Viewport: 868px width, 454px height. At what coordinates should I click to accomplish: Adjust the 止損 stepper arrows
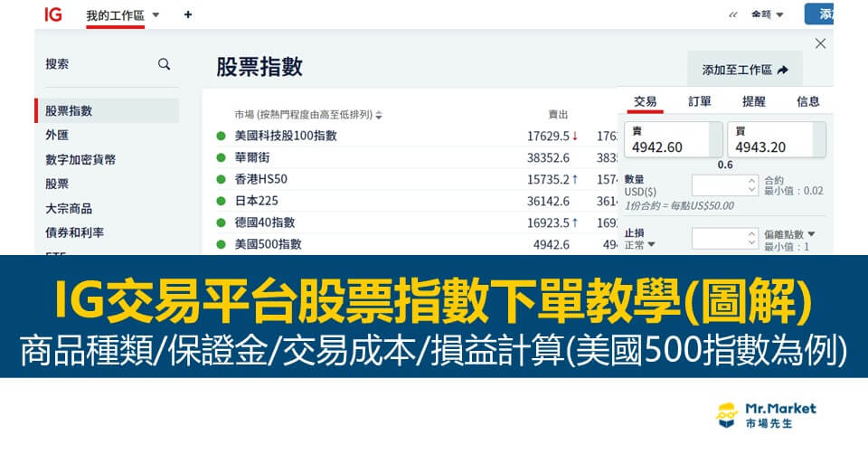(751, 239)
